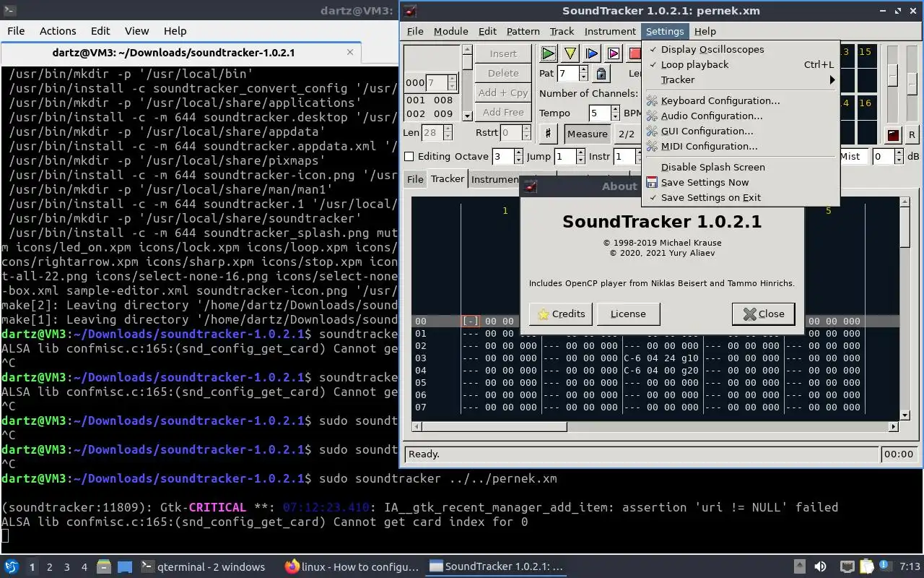924x578 pixels.
Task: Switch to workspace 2 in taskbar
Action: [x=49, y=567]
